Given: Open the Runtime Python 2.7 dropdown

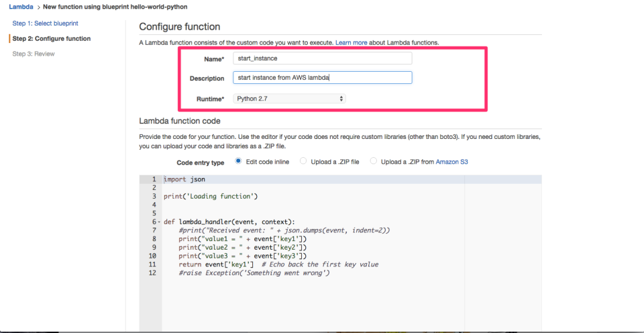Looking at the screenshot, I should [x=289, y=99].
